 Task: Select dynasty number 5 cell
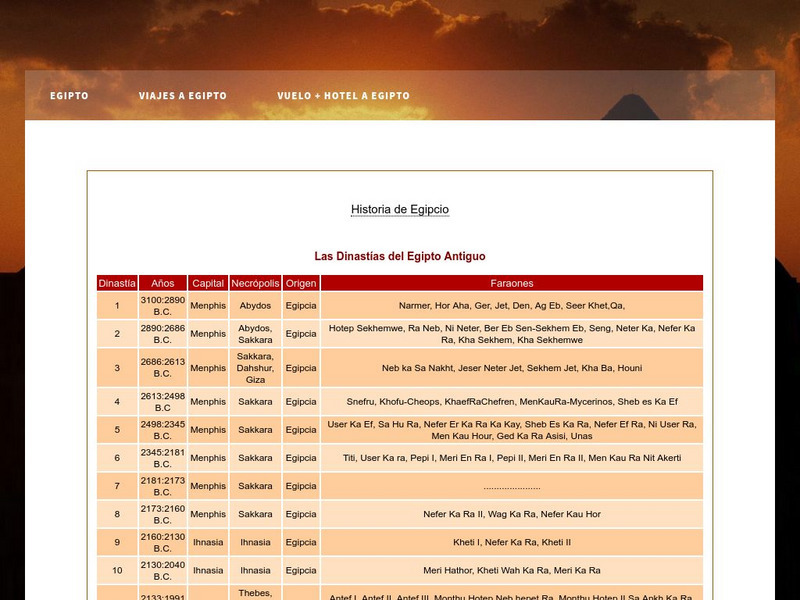tap(117, 430)
